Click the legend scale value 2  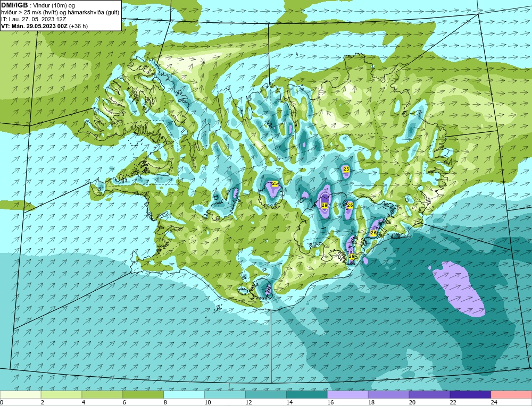click(x=43, y=402)
